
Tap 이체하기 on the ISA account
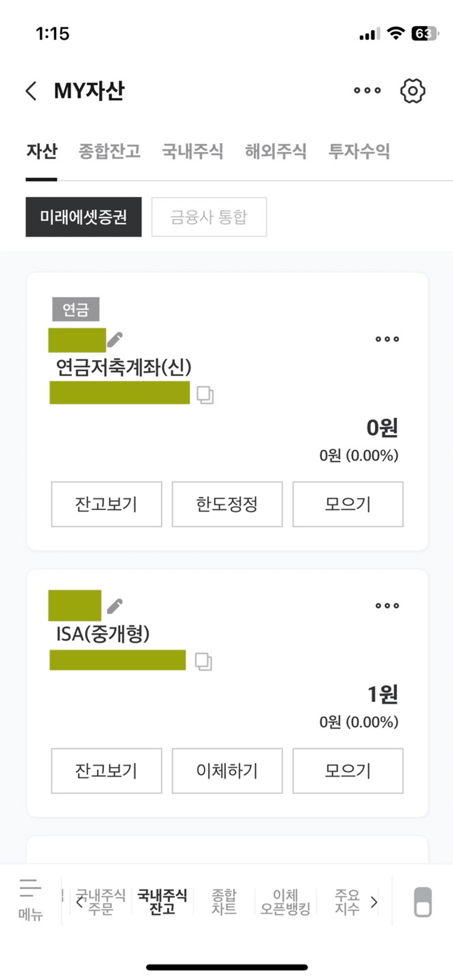point(227,770)
